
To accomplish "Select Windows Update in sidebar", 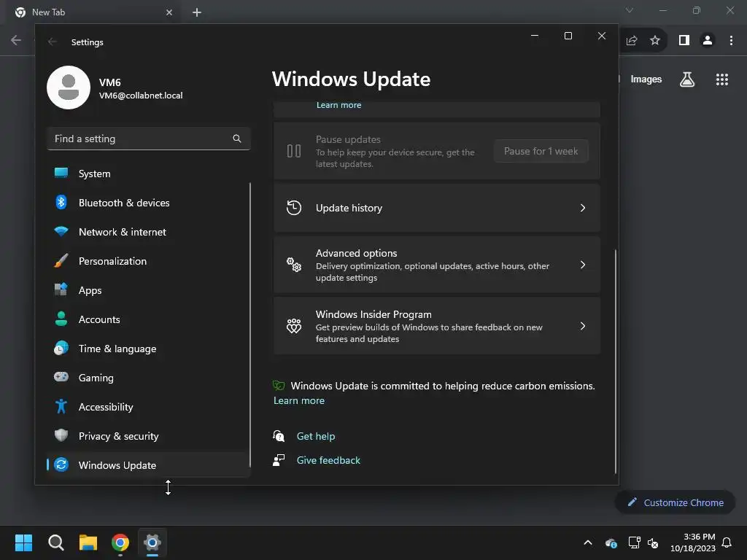I will tap(148, 465).
